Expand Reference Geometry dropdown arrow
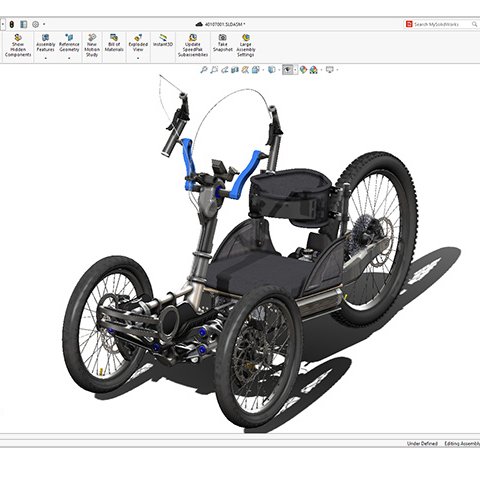This screenshot has height=480, width=480. [x=69, y=58]
